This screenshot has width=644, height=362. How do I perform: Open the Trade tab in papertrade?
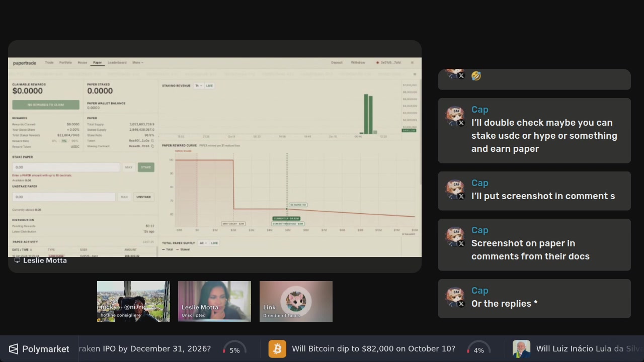(49, 63)
